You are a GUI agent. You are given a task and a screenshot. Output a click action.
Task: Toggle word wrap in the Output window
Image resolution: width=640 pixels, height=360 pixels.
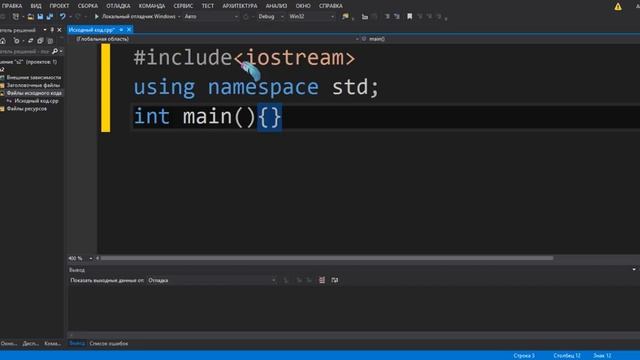pyautogui.click(x=335, y=280)
